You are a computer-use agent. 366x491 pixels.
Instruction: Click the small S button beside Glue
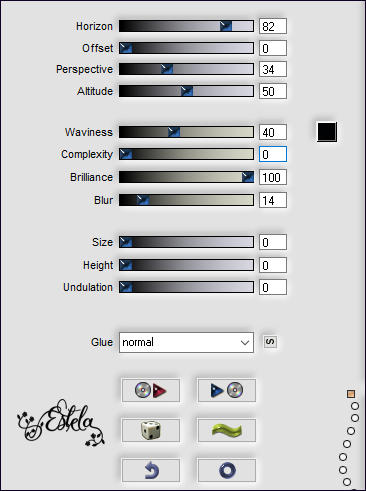pyautogui.click(x=270, y=342)
